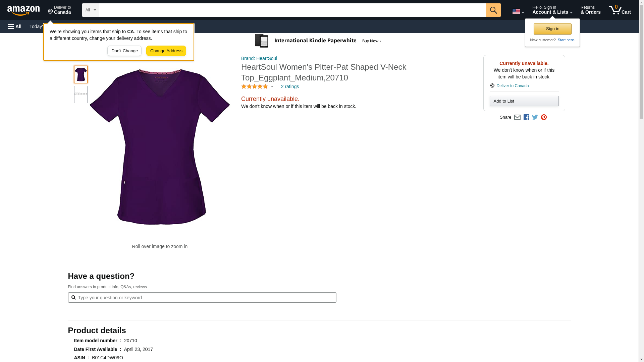
Task: Click the Don't Change button
Action: point(124,51)
